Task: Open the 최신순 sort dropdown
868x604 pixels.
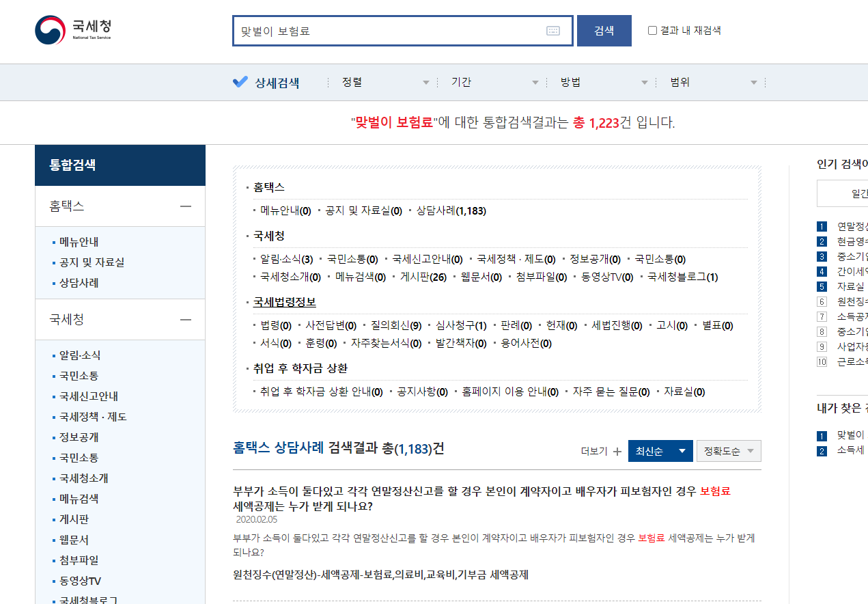Action: (x=660, y=452)
